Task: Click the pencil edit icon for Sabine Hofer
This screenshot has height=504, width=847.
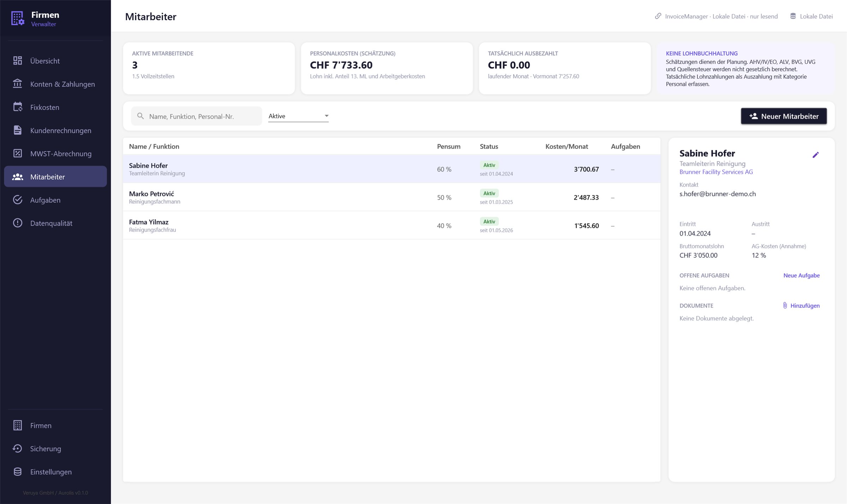Action: tap(816, 155)
